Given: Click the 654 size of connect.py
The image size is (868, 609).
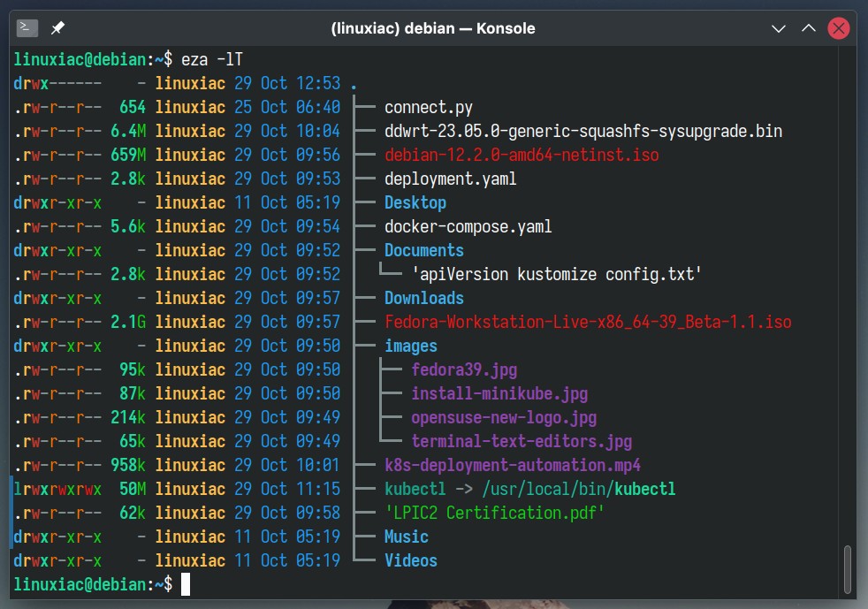Looking at the screenshot, I should pos(133,108).
